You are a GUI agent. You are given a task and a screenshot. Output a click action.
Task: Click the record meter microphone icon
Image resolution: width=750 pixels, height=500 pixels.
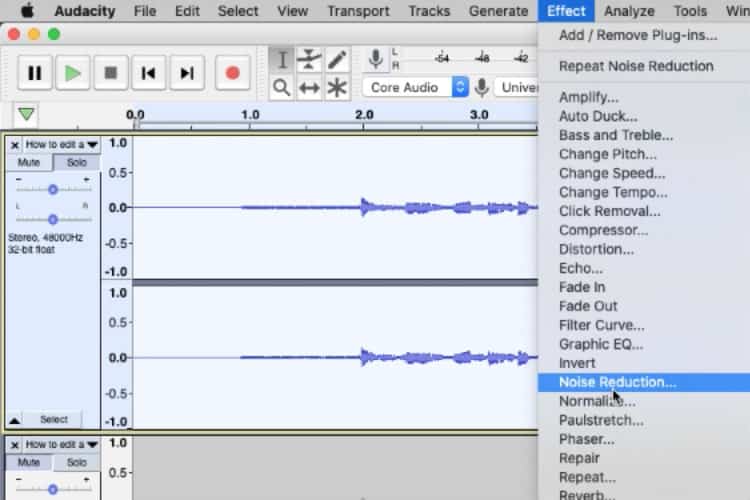pos(376,59)
